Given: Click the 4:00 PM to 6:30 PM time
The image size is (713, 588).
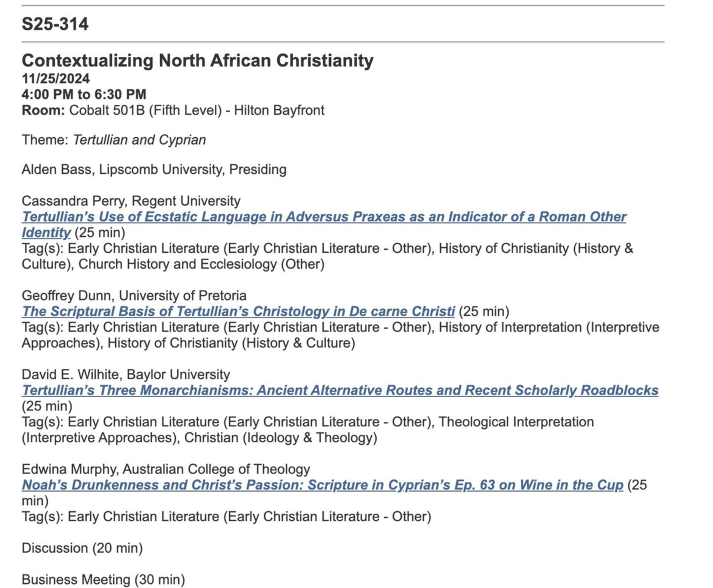Looking at the screenshot, I should point(84,95).
